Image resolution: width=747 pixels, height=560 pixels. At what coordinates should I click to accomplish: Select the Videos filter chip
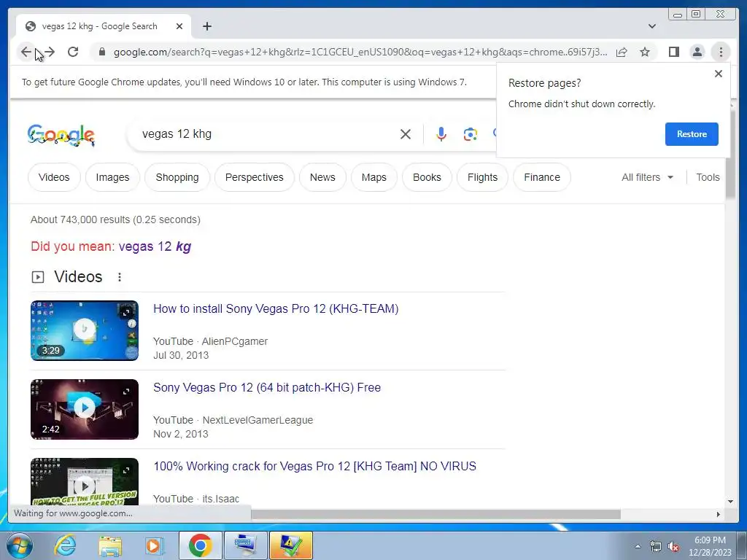tap(54, 177)
